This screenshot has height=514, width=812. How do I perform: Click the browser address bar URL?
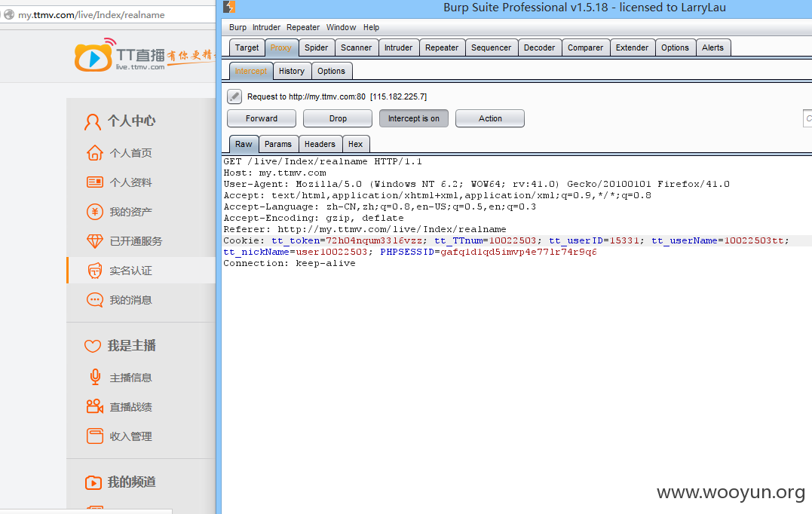[92, 15]
